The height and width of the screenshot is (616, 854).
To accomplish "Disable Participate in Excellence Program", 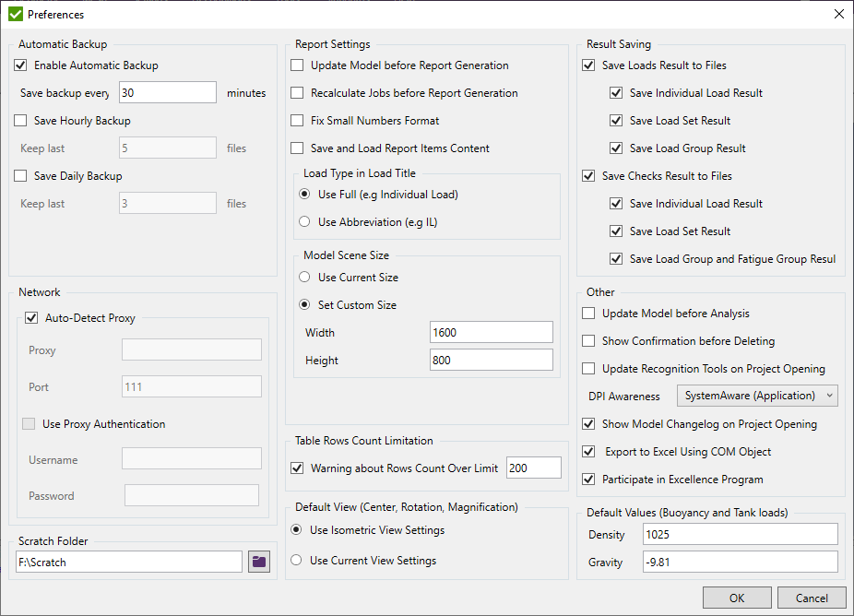I will click(587, 479).
